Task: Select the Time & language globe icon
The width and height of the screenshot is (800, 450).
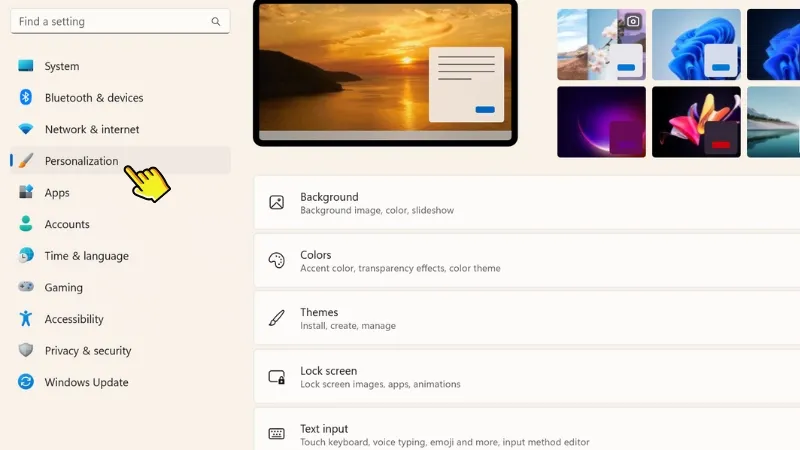Action: 26,256
